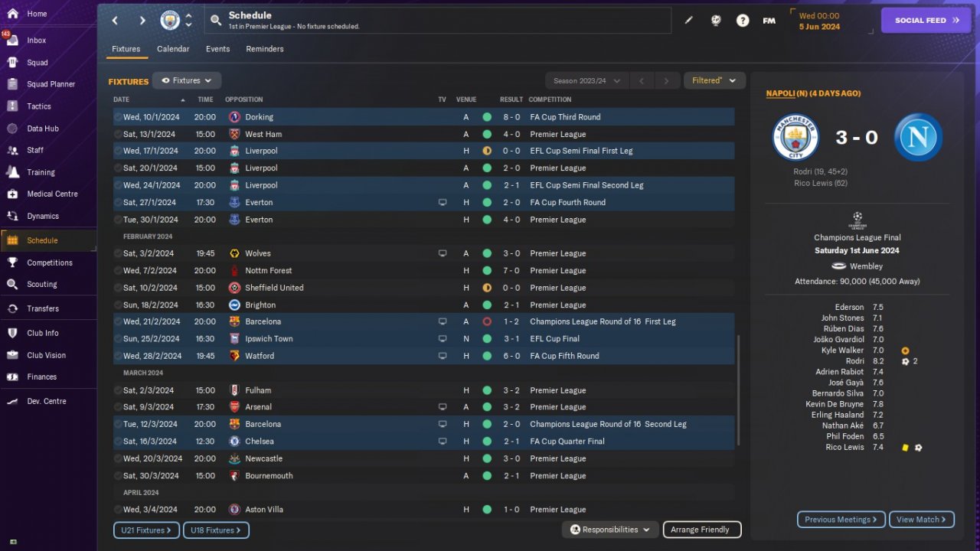The height and width of the screenshot is (551, 980).
Task: Expand the Season 2023/24 dropdown
Action: click(586, 80)
